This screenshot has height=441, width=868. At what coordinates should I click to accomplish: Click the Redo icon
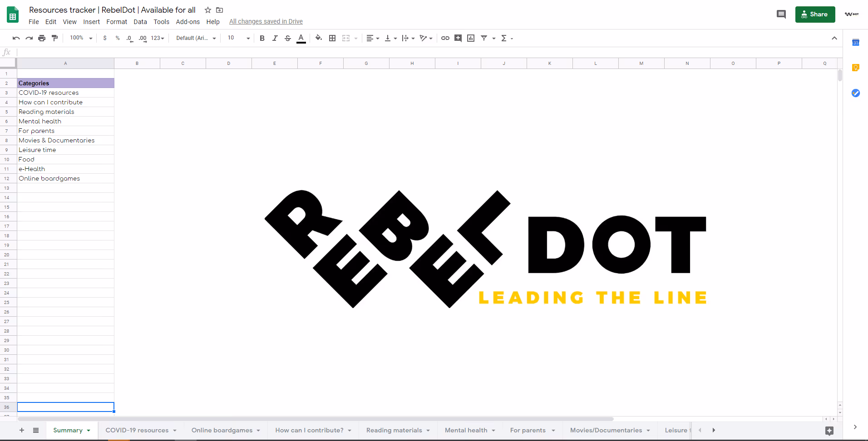point(29,38)
